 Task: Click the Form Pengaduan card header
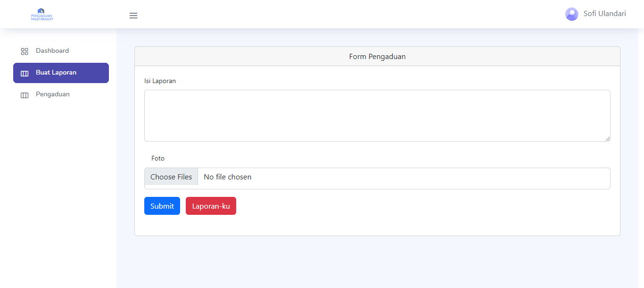tap(377, 57)
